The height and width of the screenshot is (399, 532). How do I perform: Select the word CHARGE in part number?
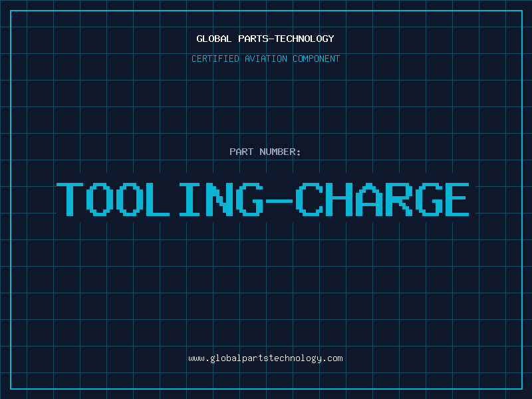(x=382, y=198)
